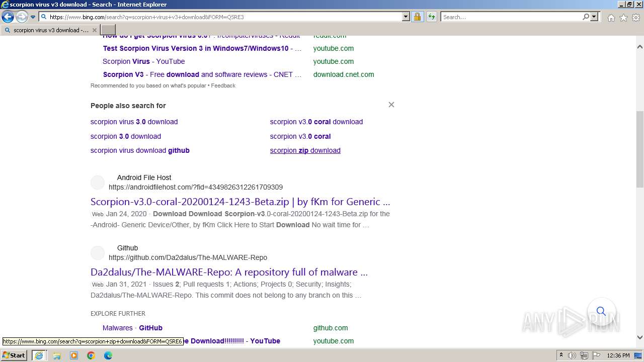The height and width of the screenshot is (362, 644).
Task: Click the network tray icon
Action: click(x=584, y=355)
